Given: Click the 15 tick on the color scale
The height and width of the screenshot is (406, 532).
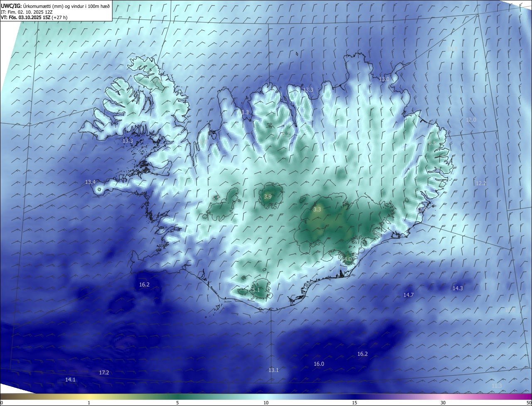Looking at the screenshot, I should point(355,403).
